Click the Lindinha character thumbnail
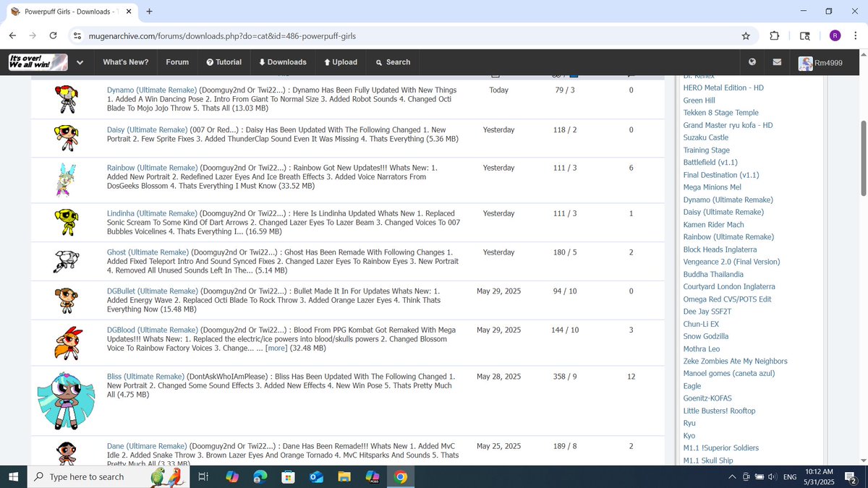 [67, 223]
